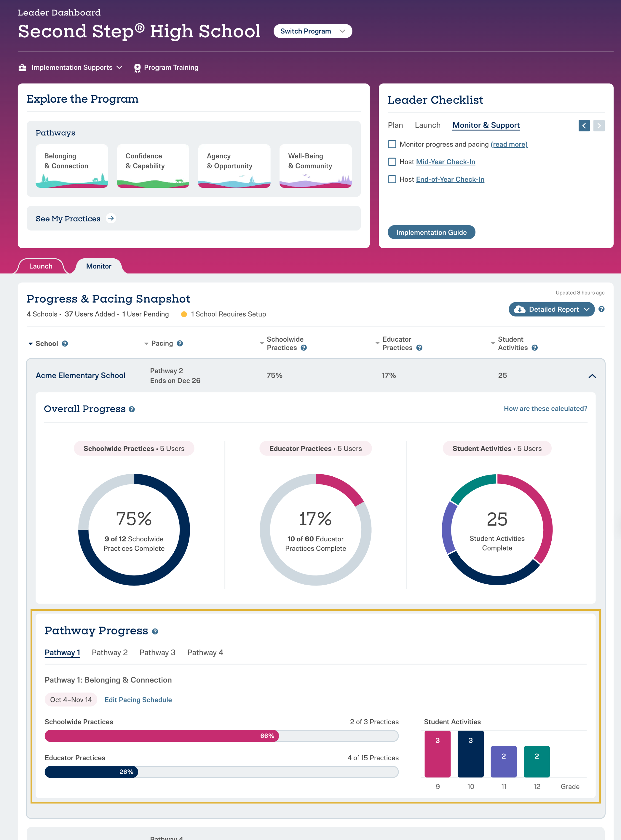Select Monitor & Support checklist tab

[x=486, y=125]
